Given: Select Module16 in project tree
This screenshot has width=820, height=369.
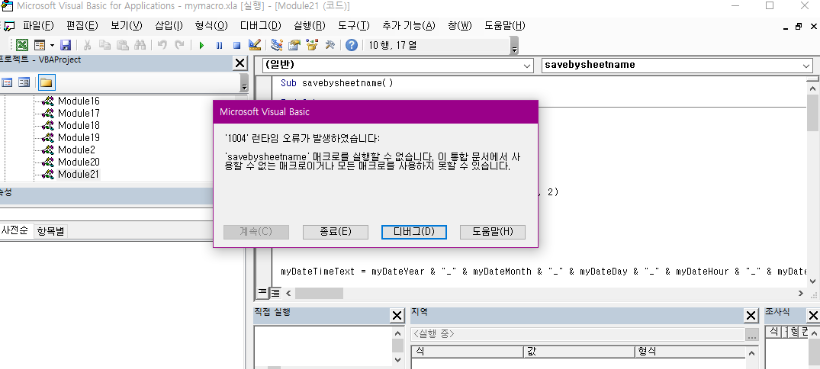Looking at the screenshot, I should click(x=78, y=101).
